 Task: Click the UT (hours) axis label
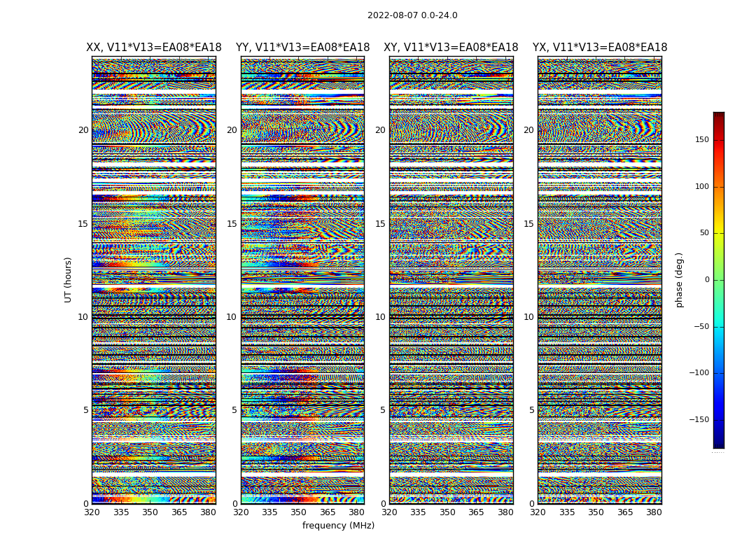(68, 280)
